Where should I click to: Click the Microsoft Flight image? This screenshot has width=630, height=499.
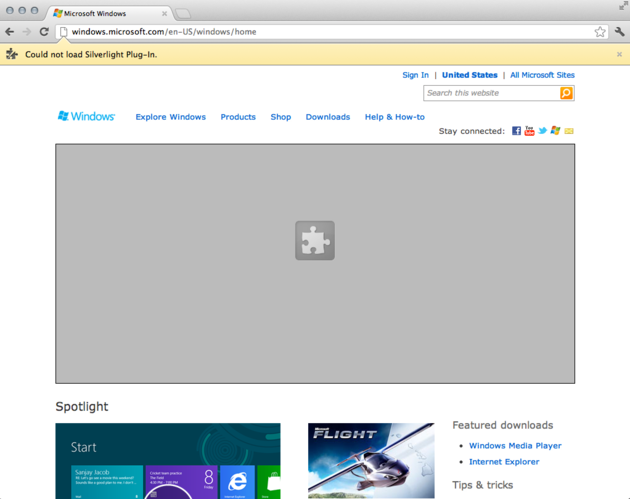click(371, 460)
